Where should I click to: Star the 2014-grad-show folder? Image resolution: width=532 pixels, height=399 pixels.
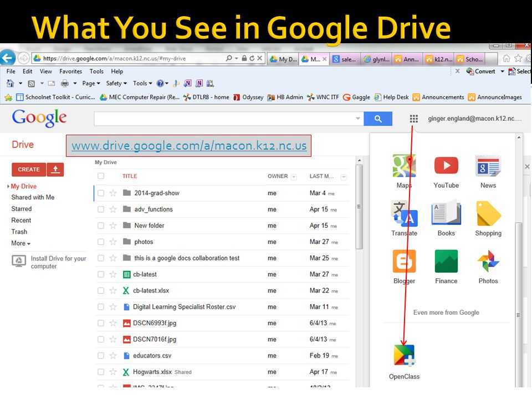pyautogui.click(x=113, y=193)
